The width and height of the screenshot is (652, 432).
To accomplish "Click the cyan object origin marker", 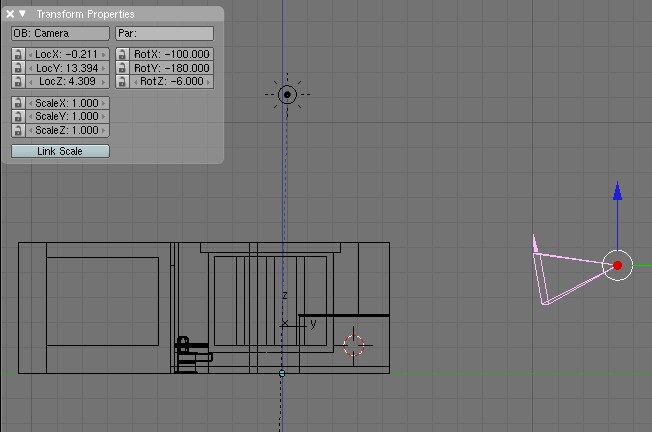I will pos(282,373).
